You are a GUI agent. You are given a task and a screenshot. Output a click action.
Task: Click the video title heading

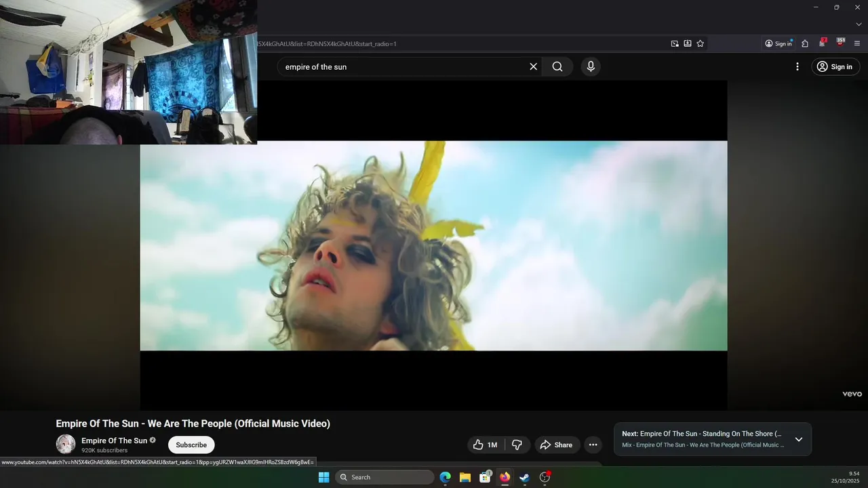[x=193, y=424]
